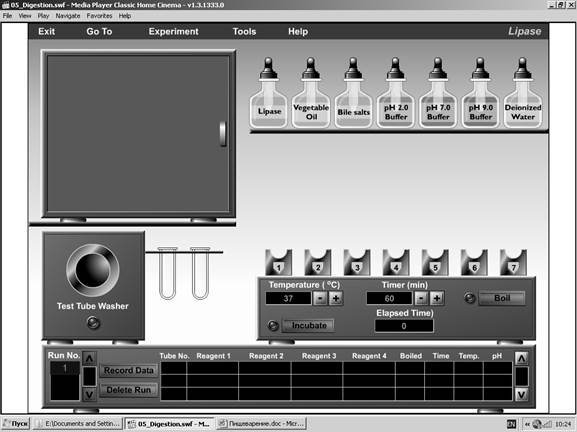Viewport: 577px width, 432px height.
Task: Click tube holder number 7
Action: [x=514, y=263]
